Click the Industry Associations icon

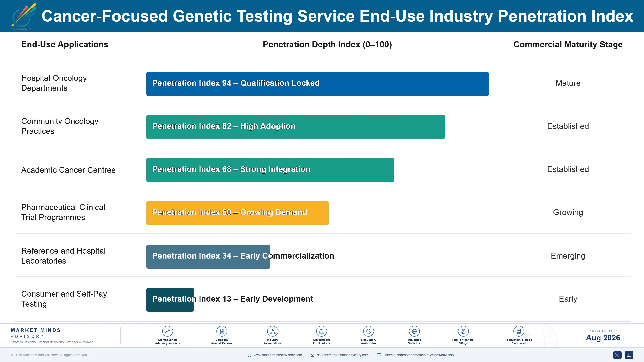click(x=273, y=331)
